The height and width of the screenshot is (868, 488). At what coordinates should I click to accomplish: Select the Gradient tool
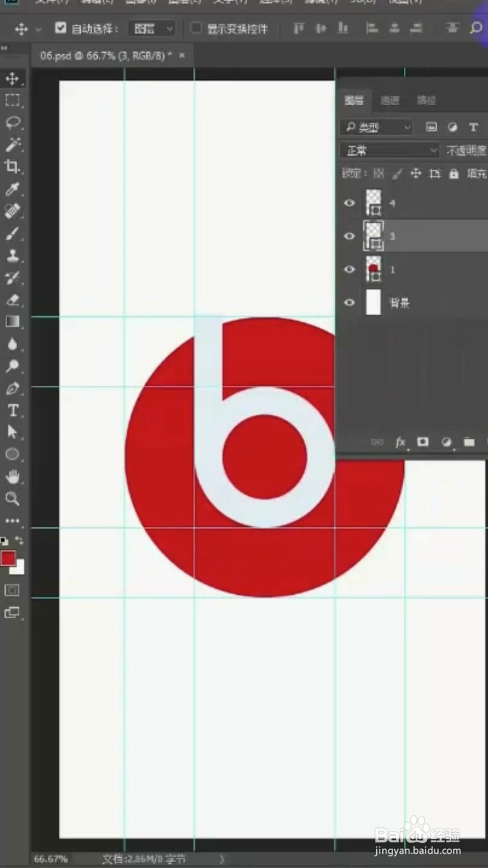tap(12, 321)
